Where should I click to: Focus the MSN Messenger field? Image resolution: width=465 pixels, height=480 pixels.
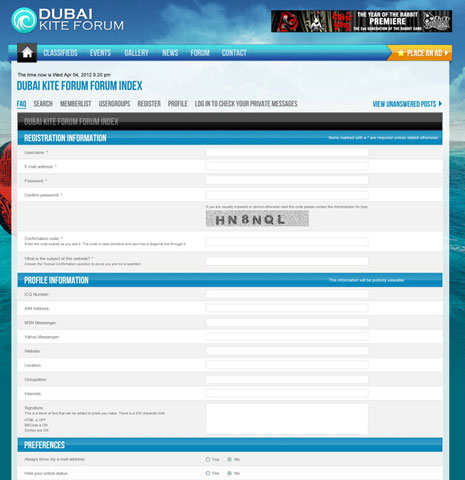pyautogui.click(x=287, y=323)
